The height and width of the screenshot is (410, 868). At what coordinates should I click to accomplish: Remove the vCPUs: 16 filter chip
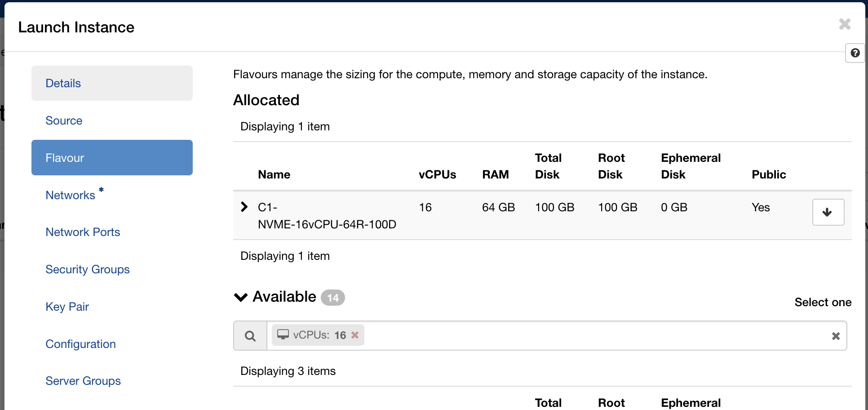click(x=355, y=335)
